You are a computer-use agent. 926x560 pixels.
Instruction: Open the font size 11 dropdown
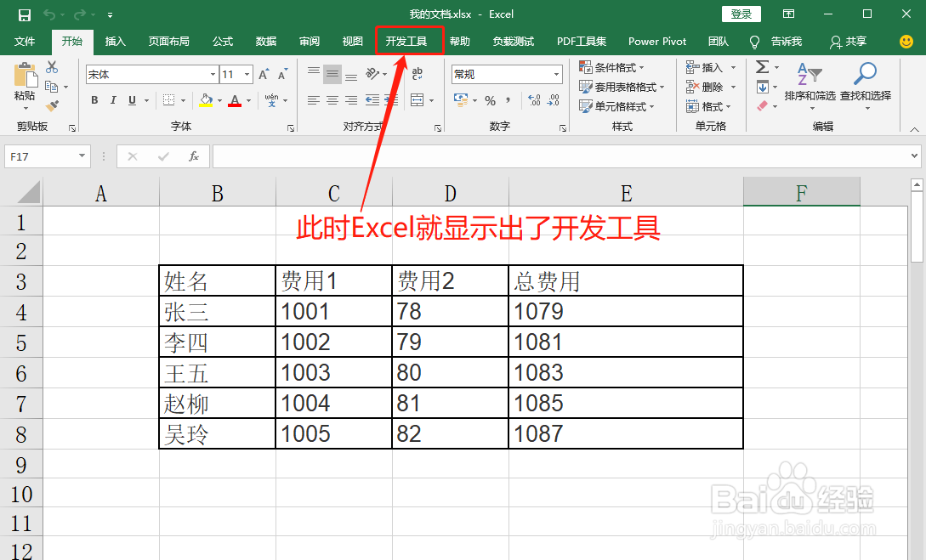click(247, 74)
